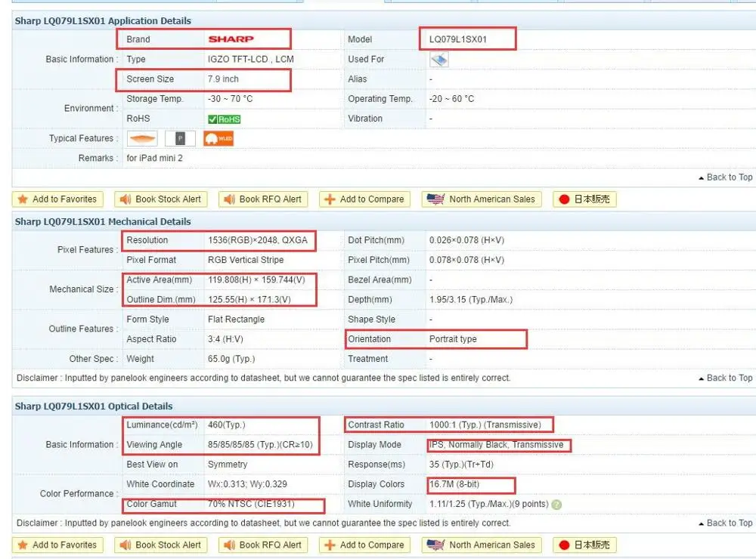
Task: Click the -20 ~ 60 °C operating temp value
Action: [452, 99]
